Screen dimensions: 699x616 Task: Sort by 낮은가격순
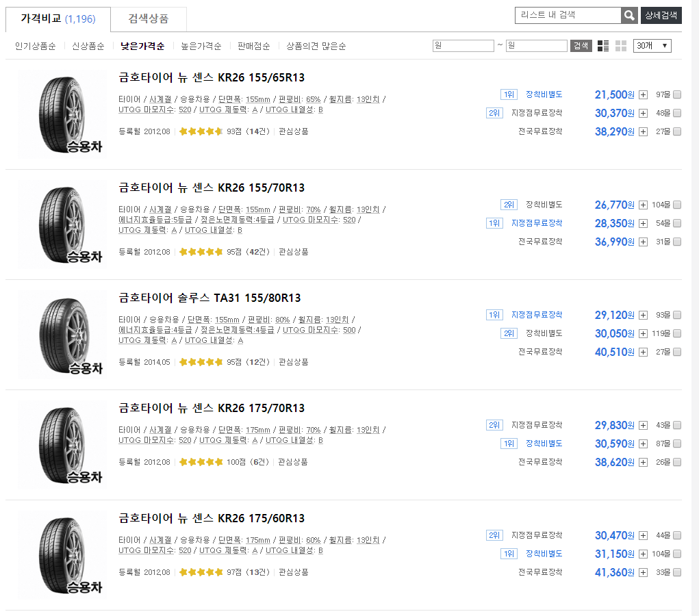pyautogui.click(x=142, y=47)
